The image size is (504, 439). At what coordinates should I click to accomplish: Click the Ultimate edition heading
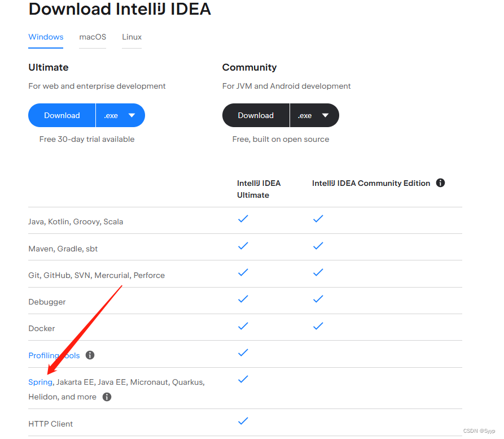coord(48,67)
